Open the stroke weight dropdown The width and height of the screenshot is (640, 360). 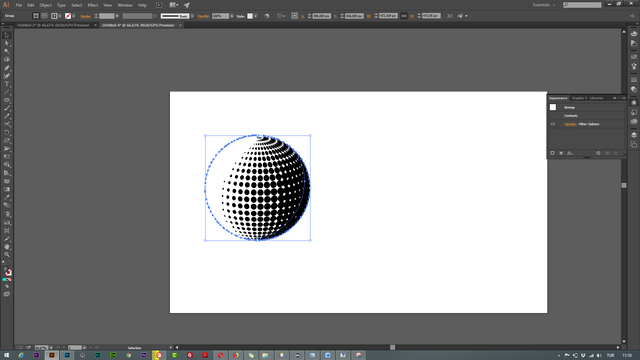pyautogui.click(x=117, y=16)
